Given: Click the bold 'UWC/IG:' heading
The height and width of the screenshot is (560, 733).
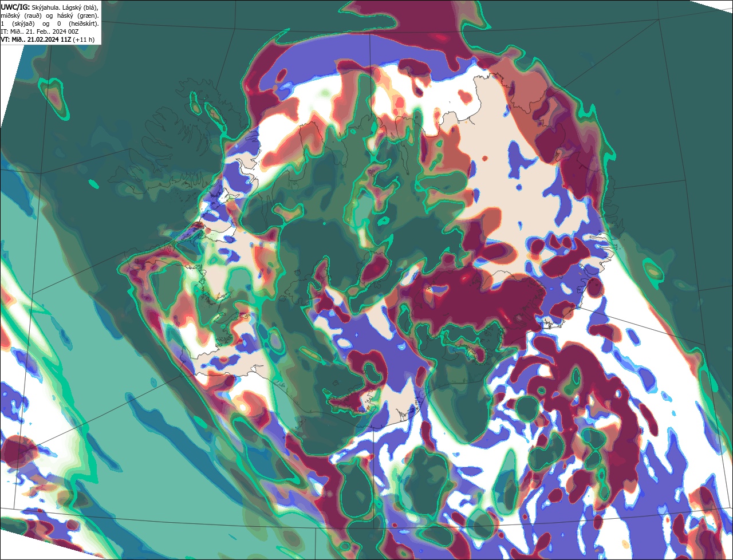Looking at the screenshot, I should [x=15, y=7].
